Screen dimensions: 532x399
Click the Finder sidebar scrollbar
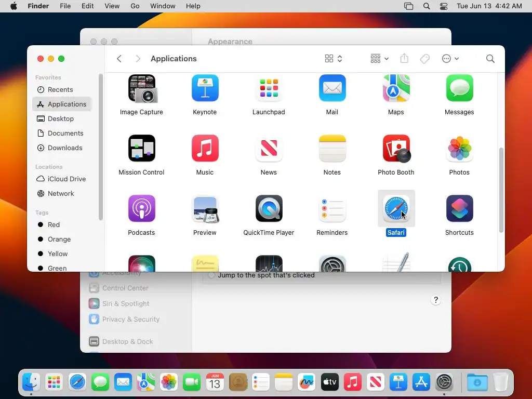click(x=100, y=147)
